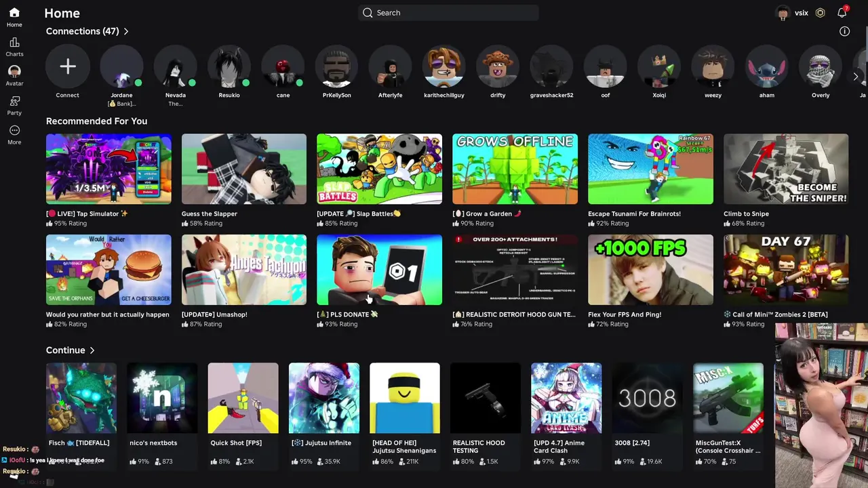Continue playing Anime Card Clash

coord(566,398)
